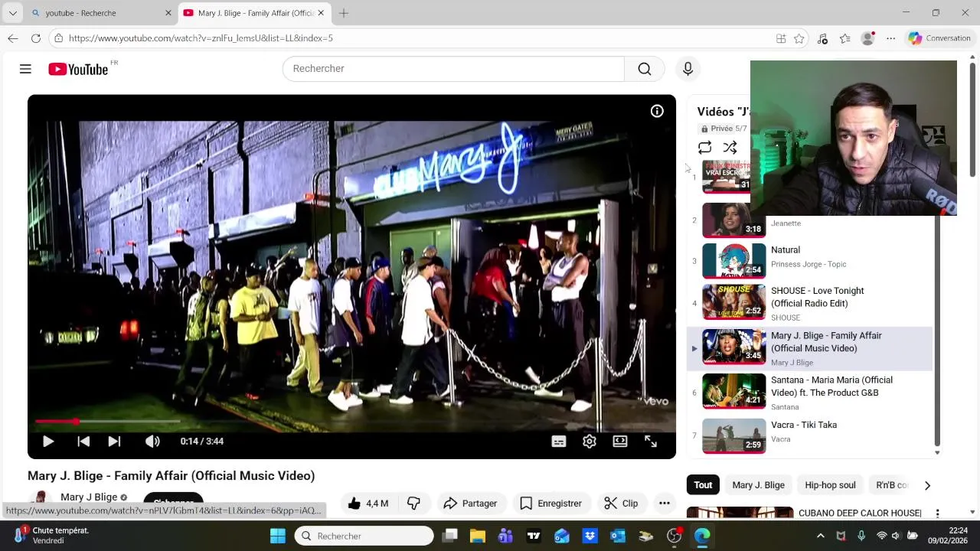Image resolution: width=980 pixels, height=551 pixels.
Task: Mute the video player volume
Action: point(152,442)
